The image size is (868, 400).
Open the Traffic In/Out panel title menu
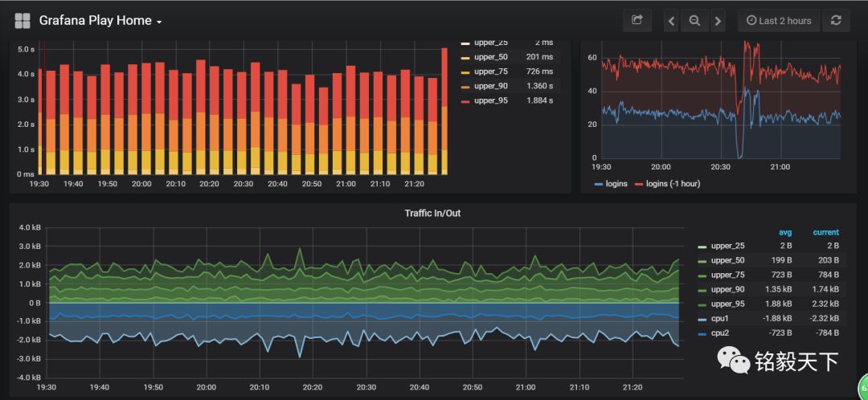pos(432,213)
